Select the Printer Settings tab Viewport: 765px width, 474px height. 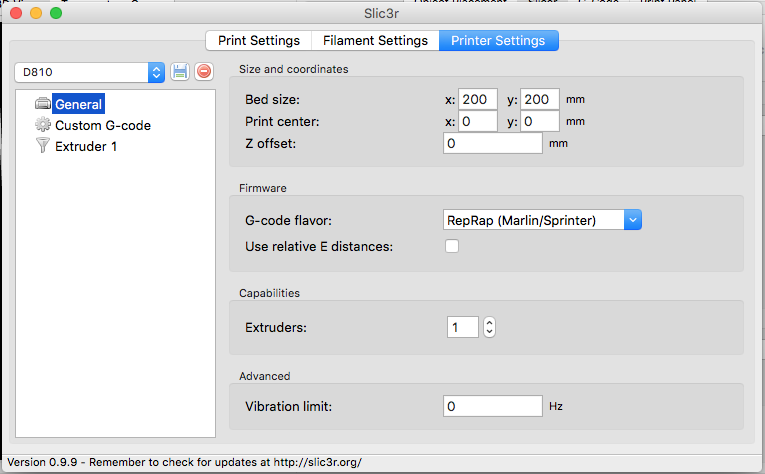pyautogui.click(x=498, y=41)
